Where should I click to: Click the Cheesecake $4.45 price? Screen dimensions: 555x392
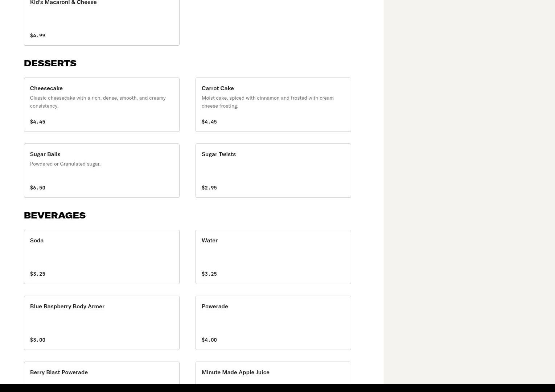38,122
